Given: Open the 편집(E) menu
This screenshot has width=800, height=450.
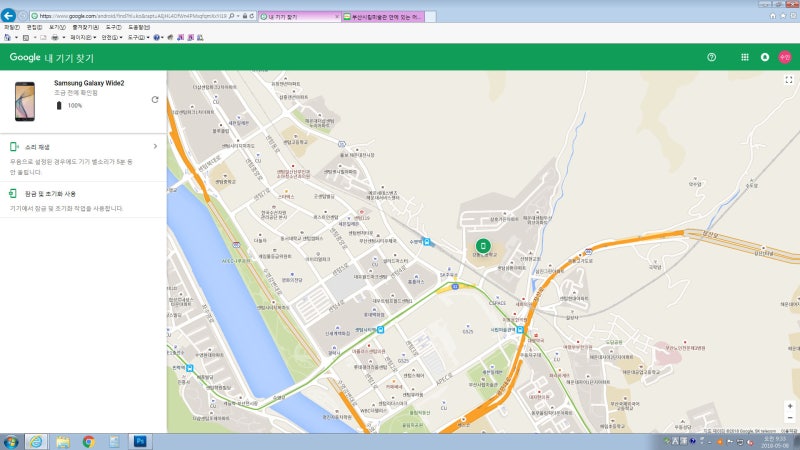Looking at the screenshot, I should [x=34, y=27].
